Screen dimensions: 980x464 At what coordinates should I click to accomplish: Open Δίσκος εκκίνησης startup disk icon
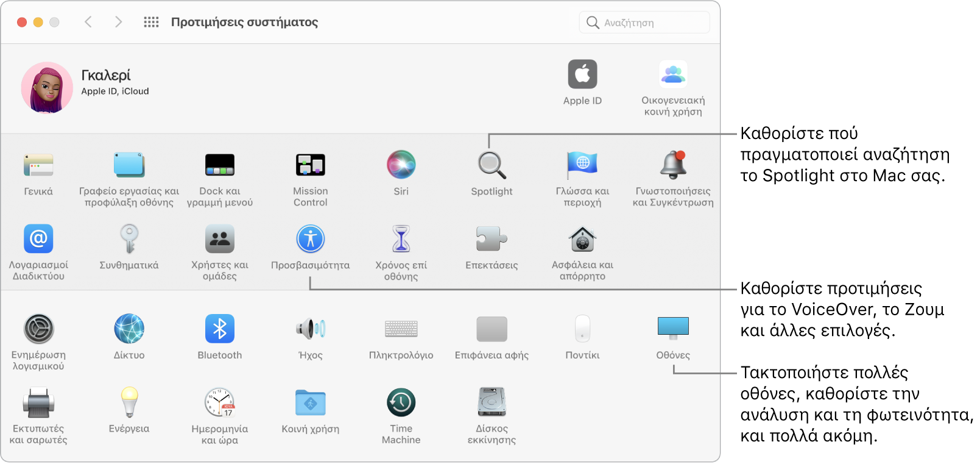pos(492,403)
